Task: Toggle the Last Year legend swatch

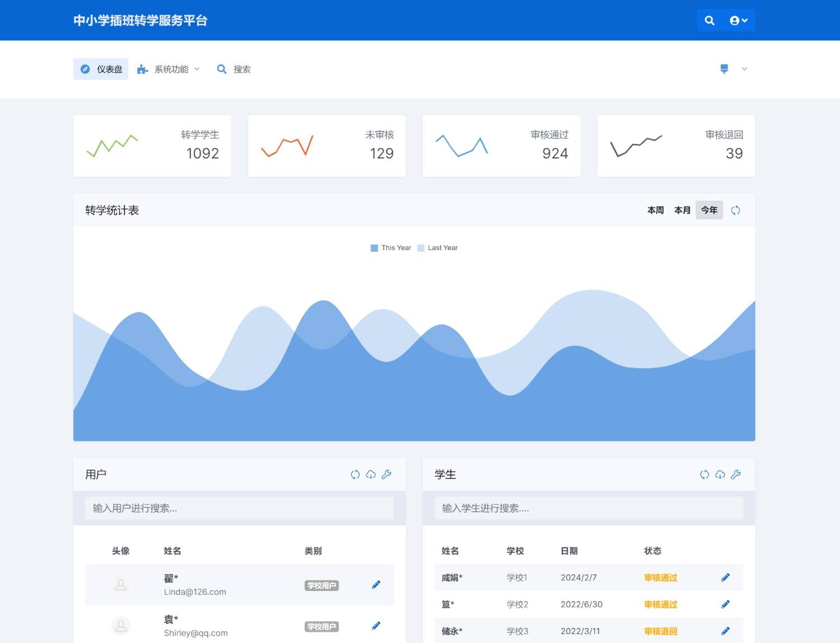Action: tap(421, 248)
